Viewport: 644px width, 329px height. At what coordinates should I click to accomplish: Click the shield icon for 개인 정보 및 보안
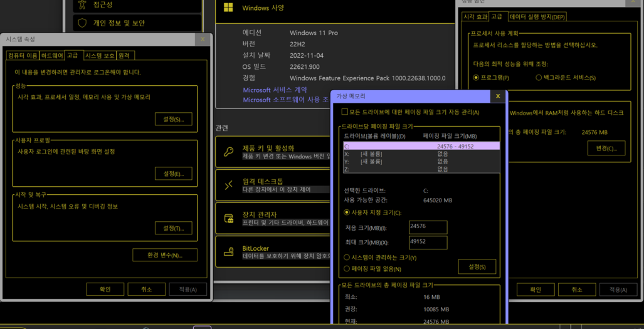(83, 23)
